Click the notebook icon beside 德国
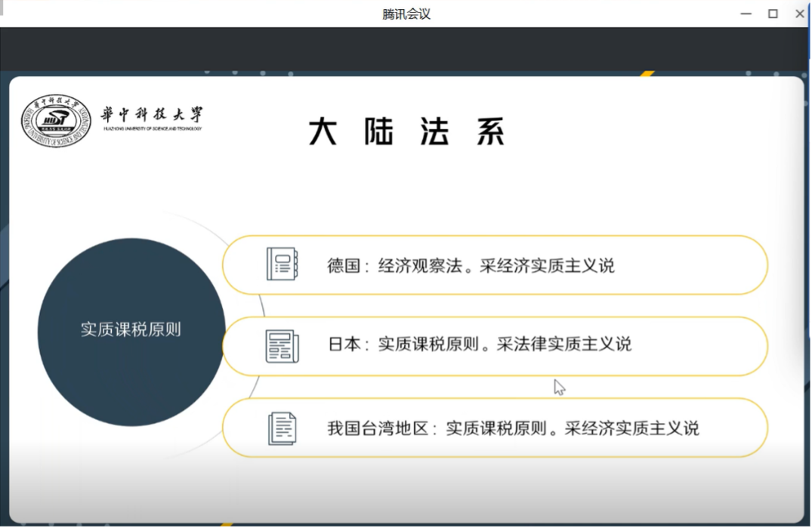812x528 pixels. [x=282, y=264]
